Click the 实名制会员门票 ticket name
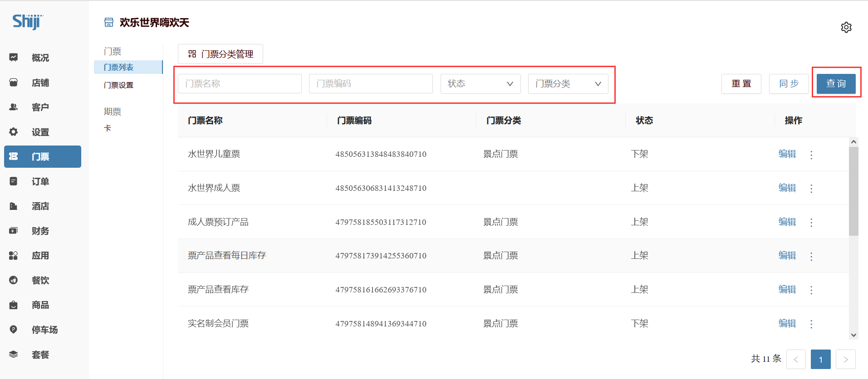 (218, 323)
